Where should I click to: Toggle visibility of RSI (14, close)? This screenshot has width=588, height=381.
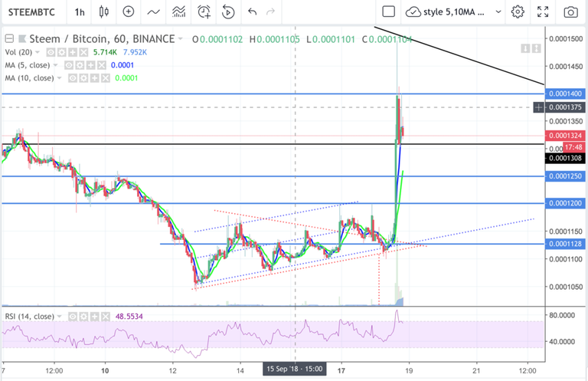point(73,317)
